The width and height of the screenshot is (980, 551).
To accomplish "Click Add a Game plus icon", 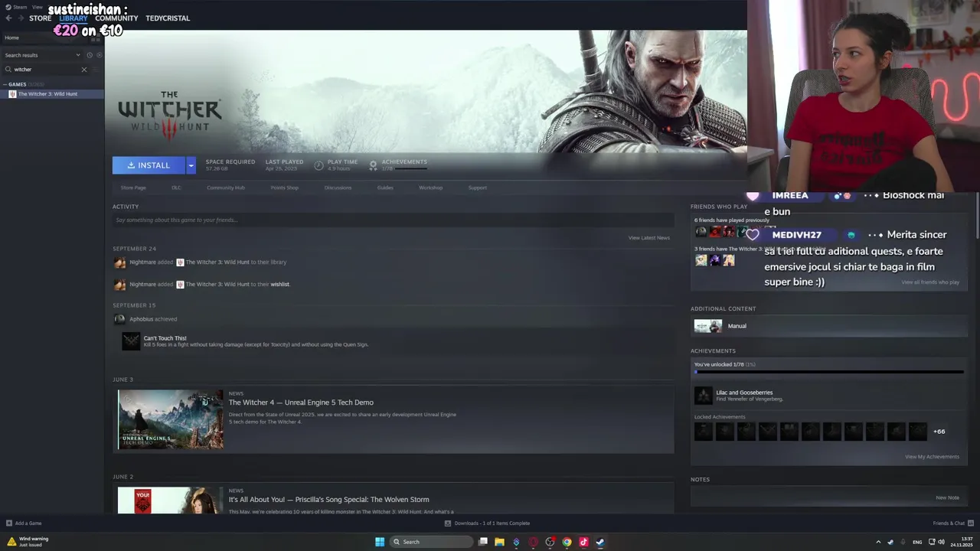I will click(x=9, y=523).
